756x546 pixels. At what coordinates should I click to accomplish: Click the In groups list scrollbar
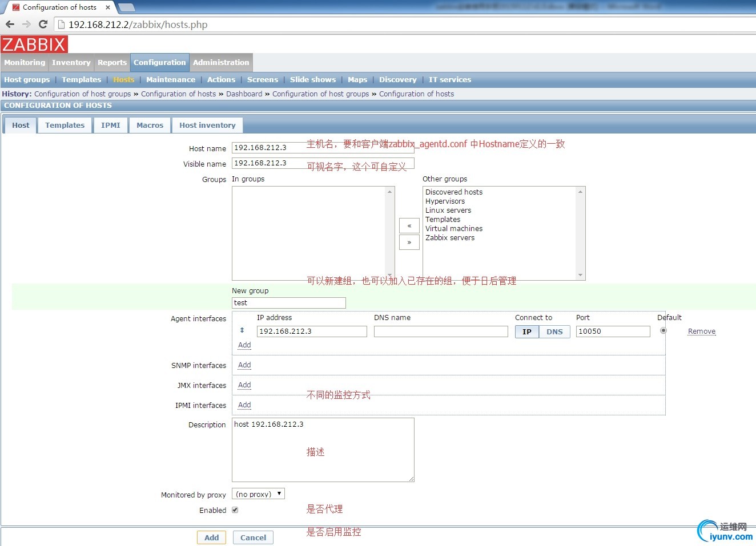pyautogui.click(x=390, y=233)
